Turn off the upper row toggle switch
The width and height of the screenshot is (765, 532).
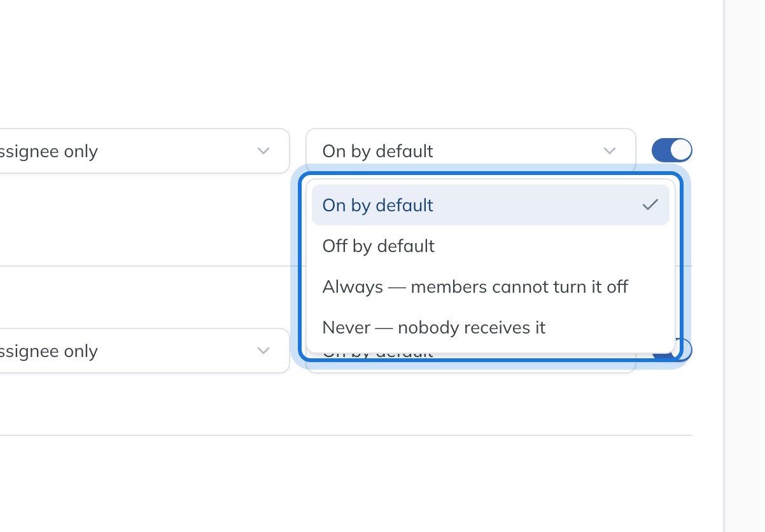[x=671, y=151]
